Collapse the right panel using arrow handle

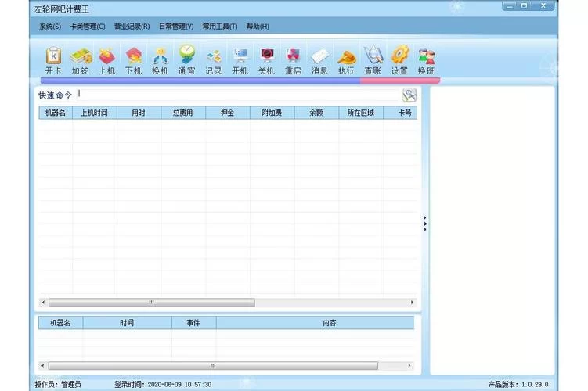pos(425,224)
